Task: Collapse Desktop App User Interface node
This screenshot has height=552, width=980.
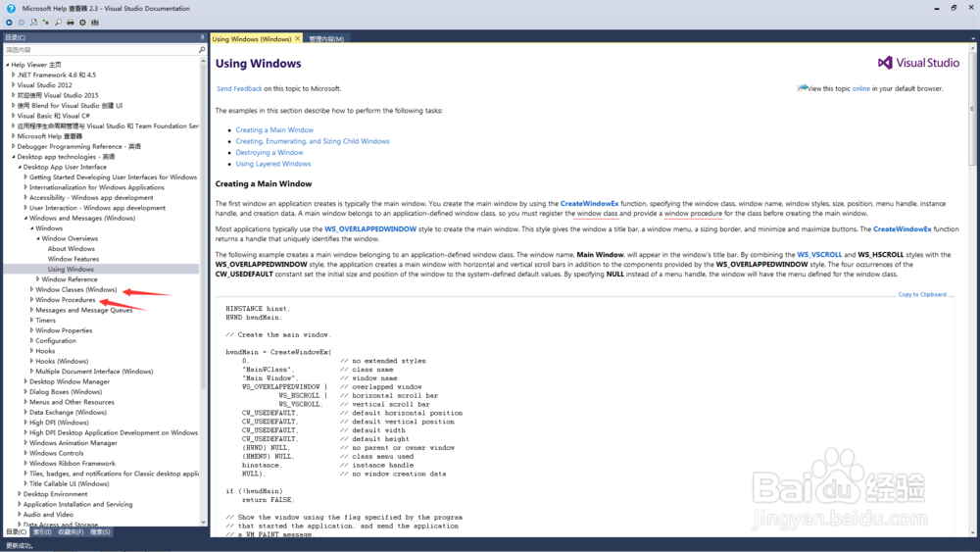Action: (20, 167)
